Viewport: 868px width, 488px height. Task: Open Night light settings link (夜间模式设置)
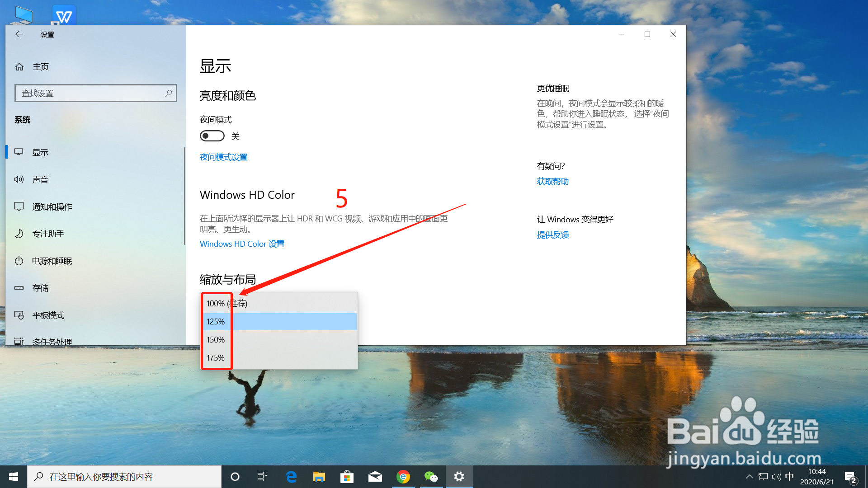(223, 157)
